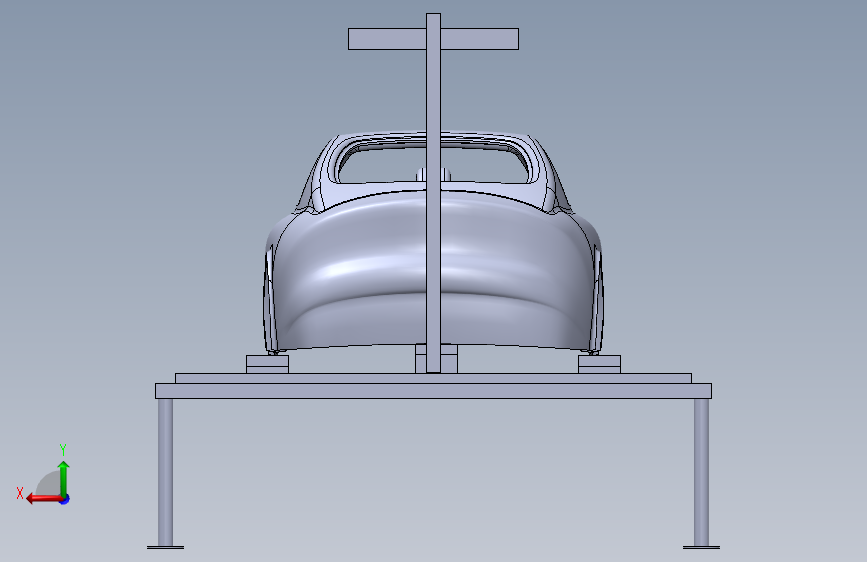Select the left support block under the car
Viewport: 867px width, 562px height.
[x=268, y=365]
